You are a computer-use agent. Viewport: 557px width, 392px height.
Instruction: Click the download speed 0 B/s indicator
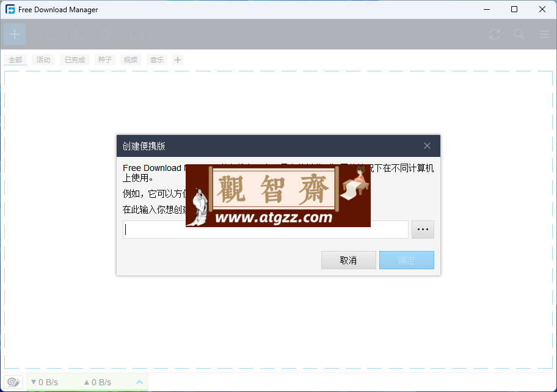click(x=45, y=382)
